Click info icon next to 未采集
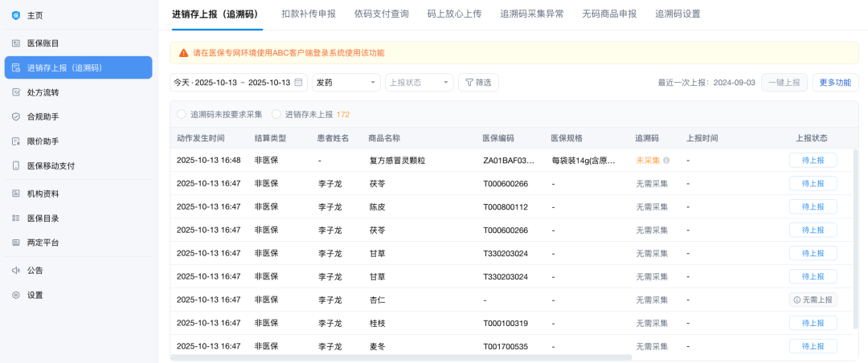This screenshot has width=868, height=363. click(666, 161)
